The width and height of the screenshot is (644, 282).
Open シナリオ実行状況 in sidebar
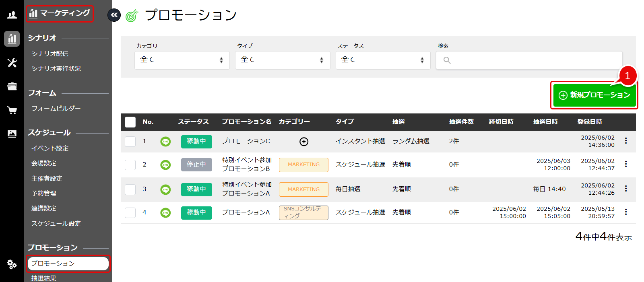point(56,68)
